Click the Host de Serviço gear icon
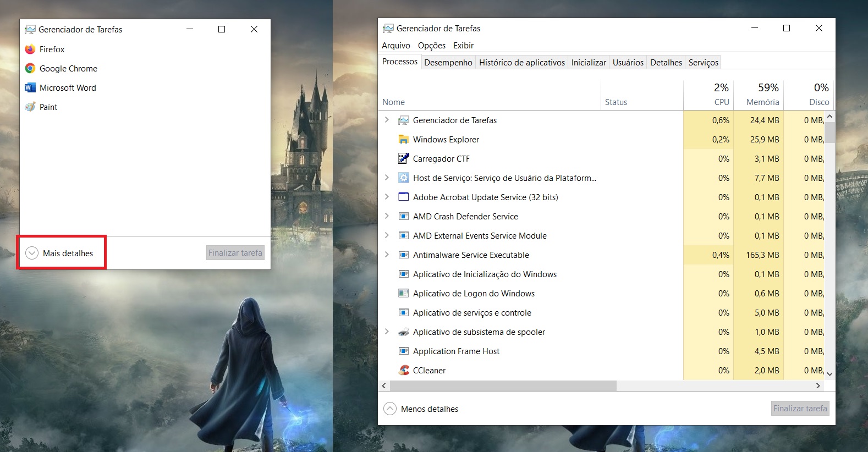The image size is (868, 452). coord(404,178)
